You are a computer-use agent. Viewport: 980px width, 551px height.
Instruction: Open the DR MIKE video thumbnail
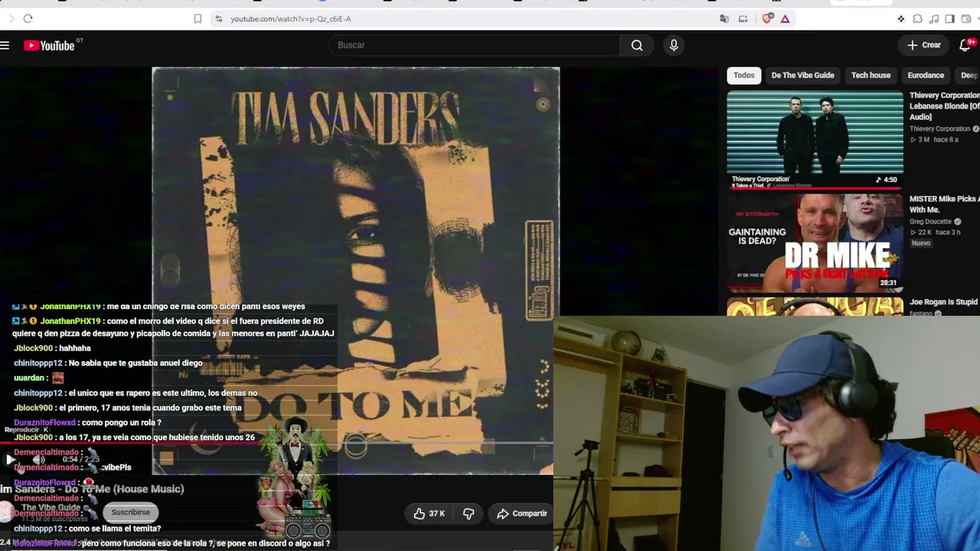[x=815, y=243]
